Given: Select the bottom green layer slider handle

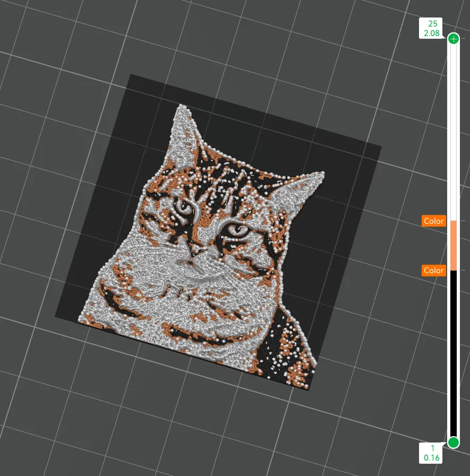Looking at the screenshot, I should (454, 443).
